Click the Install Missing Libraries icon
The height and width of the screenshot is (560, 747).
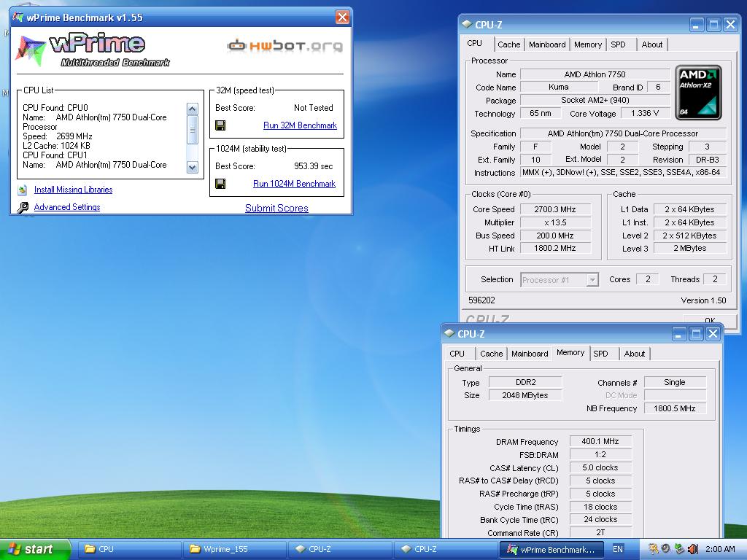(x=23, y=190)
